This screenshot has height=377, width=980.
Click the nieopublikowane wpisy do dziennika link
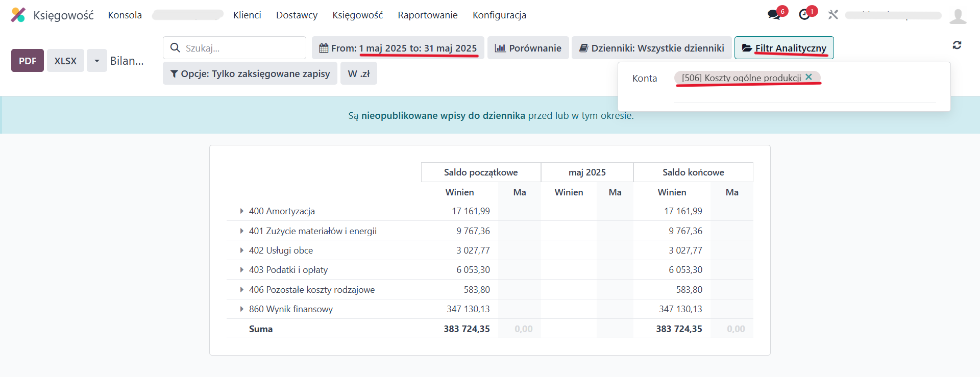pyautogui.click(x=443, y=115)
